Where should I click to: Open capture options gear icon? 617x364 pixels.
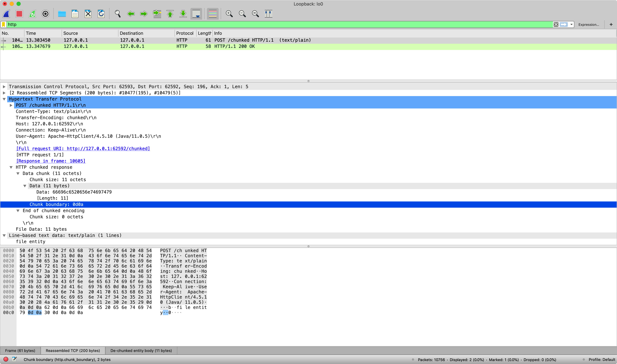click(45, 14)
